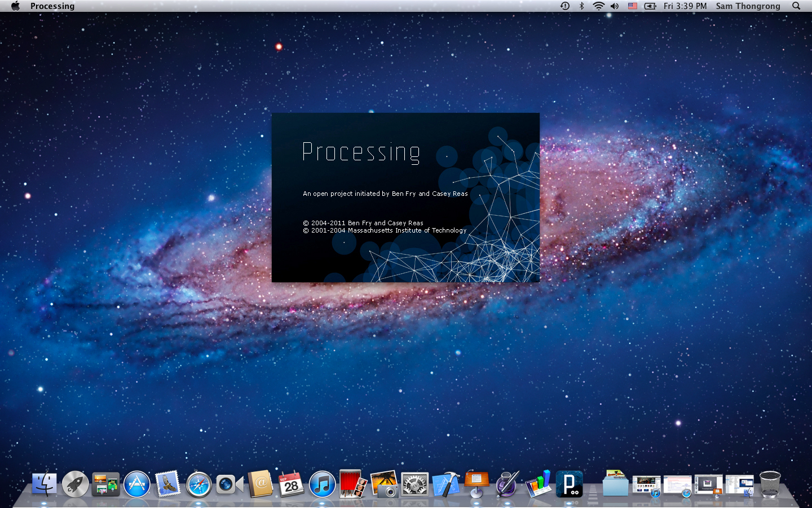Viewport: 812px width, 508px height.
Task: Open System Preferences gear in Dock
Action: (x=415, y=484)
